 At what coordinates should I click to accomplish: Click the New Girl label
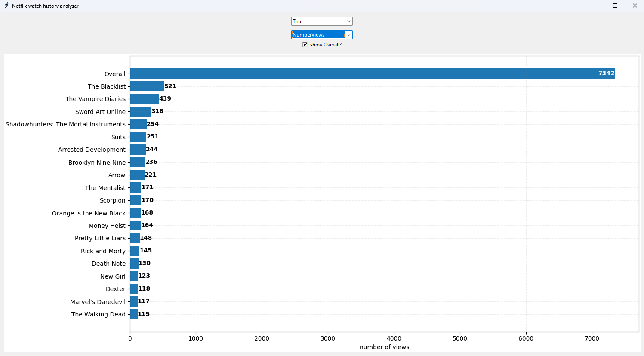pyautogui.click(x=113, y=276)
